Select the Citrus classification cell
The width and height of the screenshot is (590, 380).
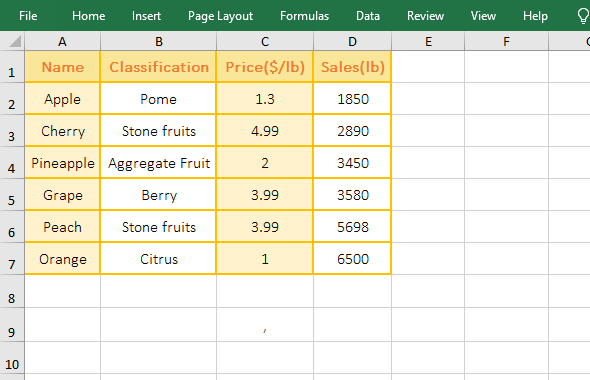158,258
